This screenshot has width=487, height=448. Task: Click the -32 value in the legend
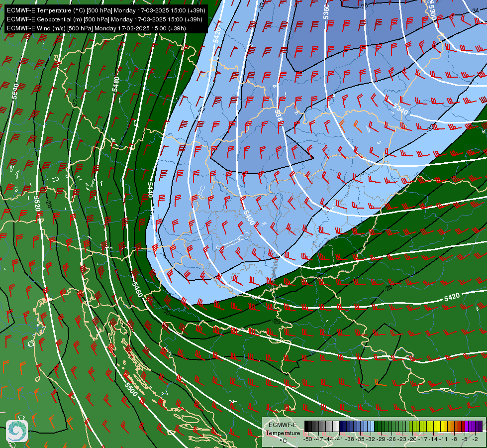[x=371, y=439]
